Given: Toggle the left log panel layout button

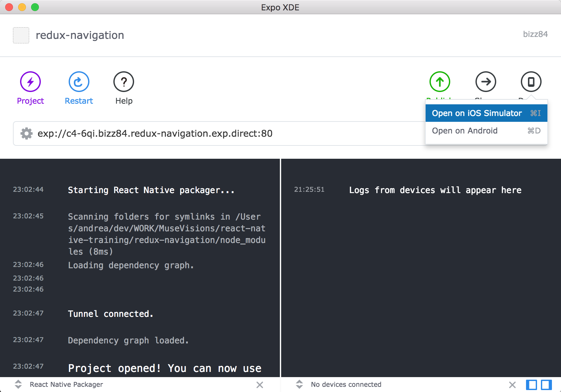Looking at the screenshot, I should pos(531,385).
